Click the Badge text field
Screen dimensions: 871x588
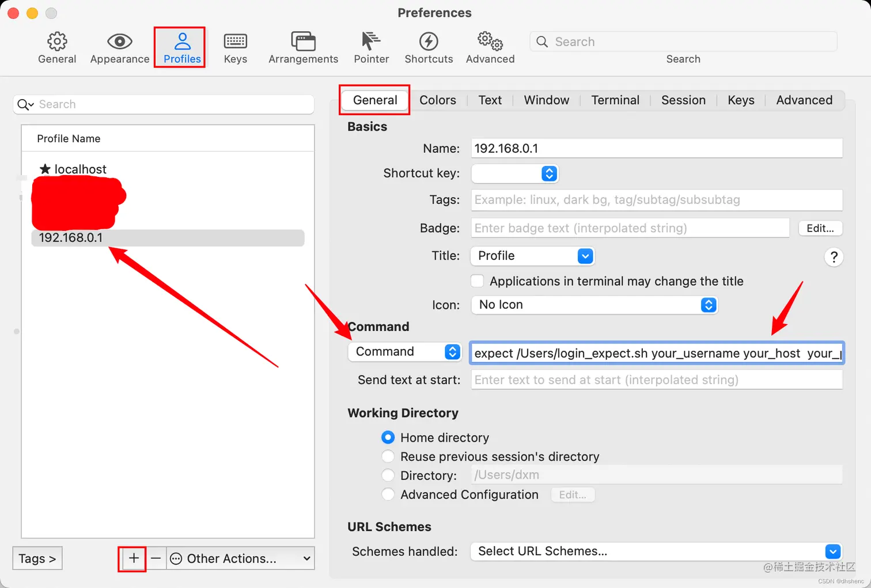coord(630,228)
